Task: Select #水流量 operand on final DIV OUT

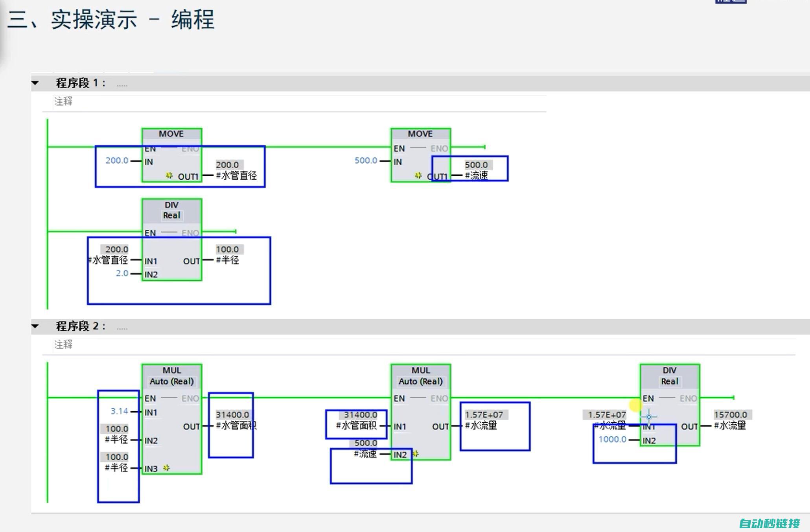Action: pos(730,425)
